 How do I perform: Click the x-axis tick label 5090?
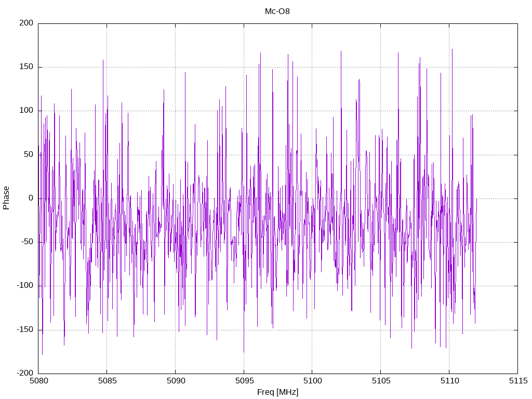176,381
